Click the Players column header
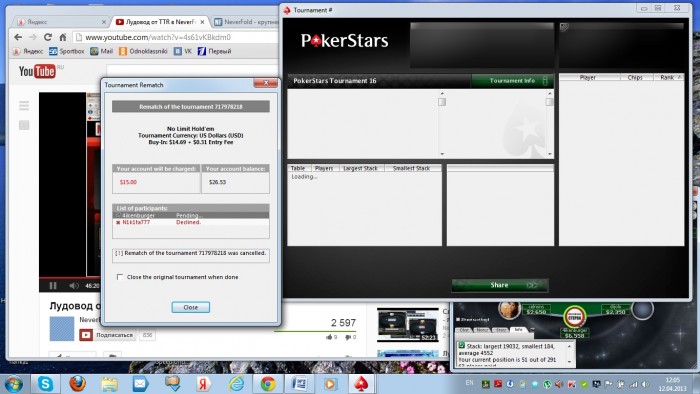This screenshot has height=394, width=700. point(324,168)
